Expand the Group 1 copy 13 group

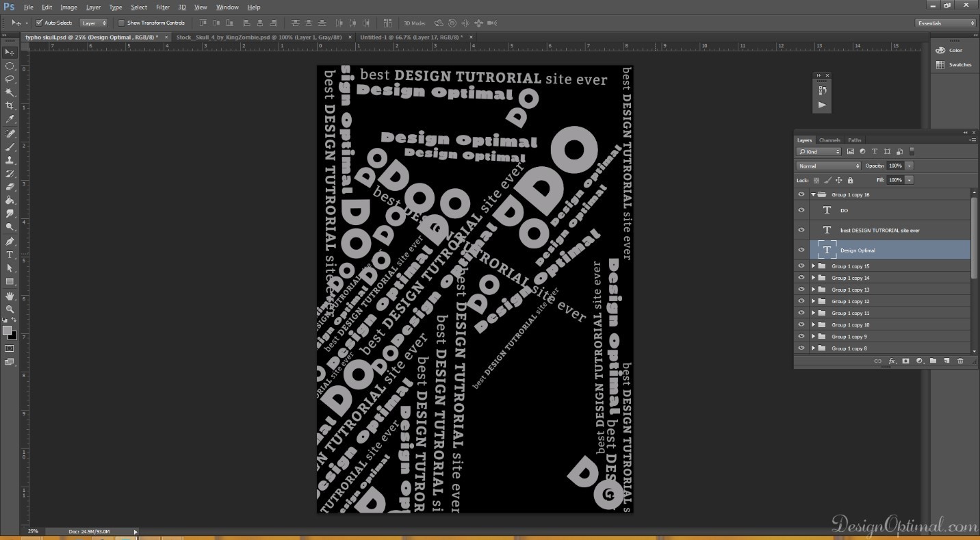[x=813, y=290]
